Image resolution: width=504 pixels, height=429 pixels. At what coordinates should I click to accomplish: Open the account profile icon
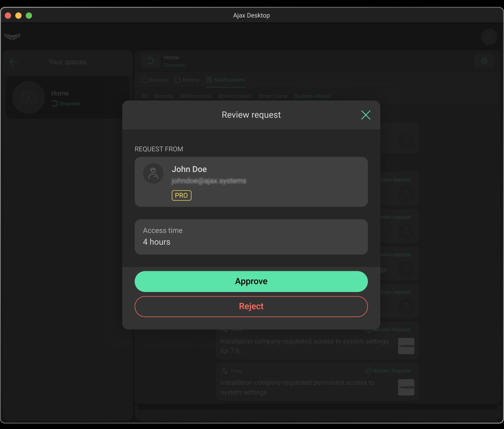coord(489,37)
